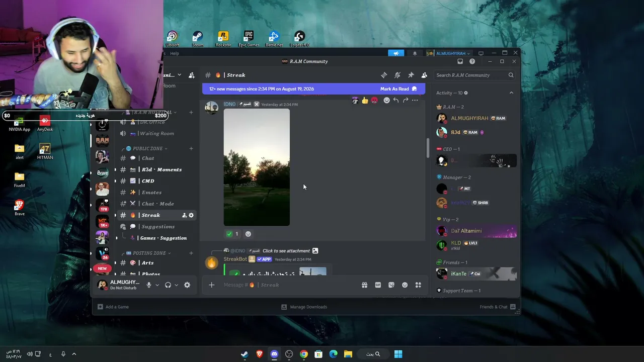
Task: Toggle the green checkmark reaction under the photo
Action: [x=232, y=234]
